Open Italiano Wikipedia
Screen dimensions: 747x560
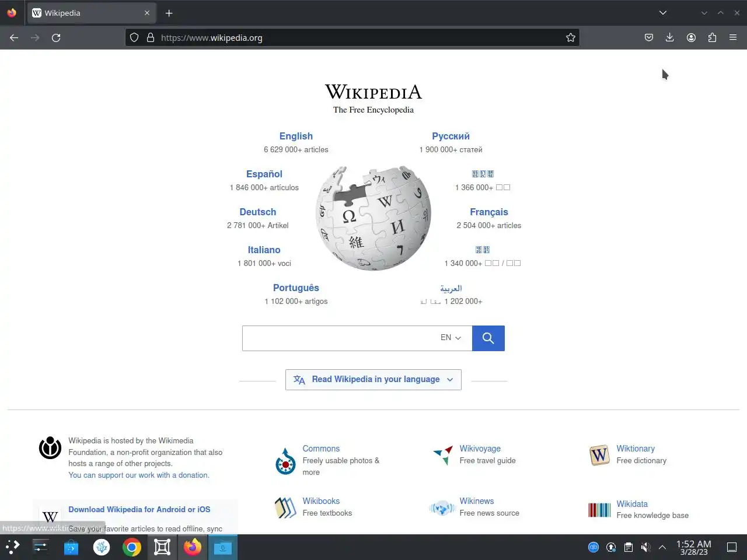264,250
